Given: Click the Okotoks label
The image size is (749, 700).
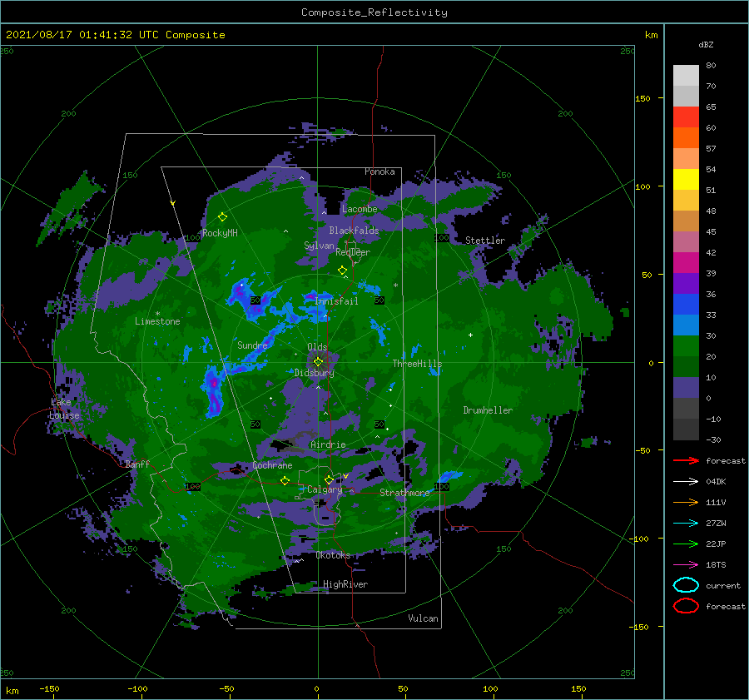Looking at the screenshot, I should coord(333,555).
